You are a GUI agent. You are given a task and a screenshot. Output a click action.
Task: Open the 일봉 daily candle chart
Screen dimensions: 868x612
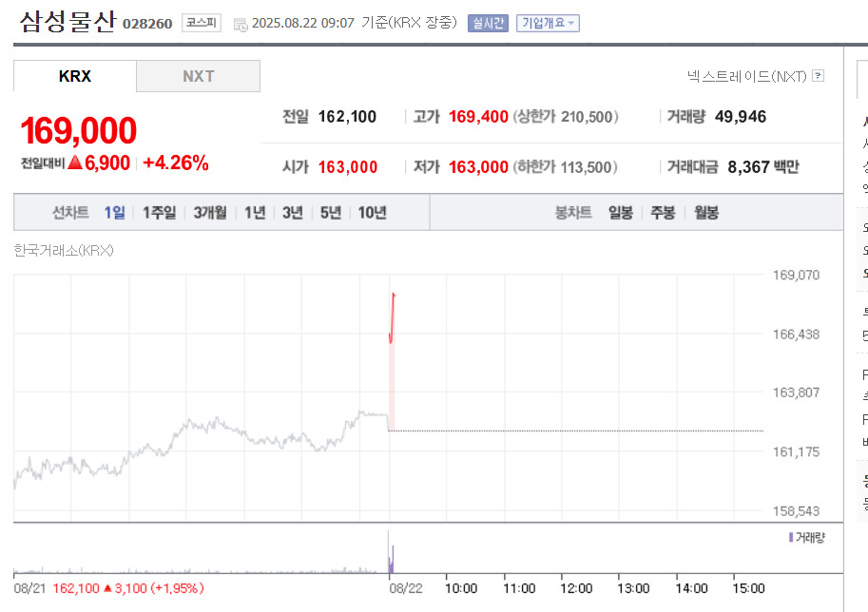click(x=621, y=213)
